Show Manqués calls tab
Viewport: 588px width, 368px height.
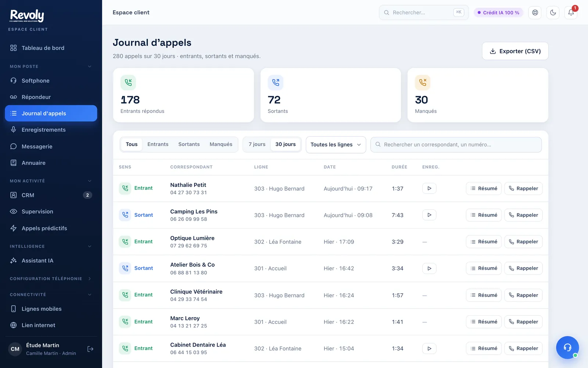221,144
